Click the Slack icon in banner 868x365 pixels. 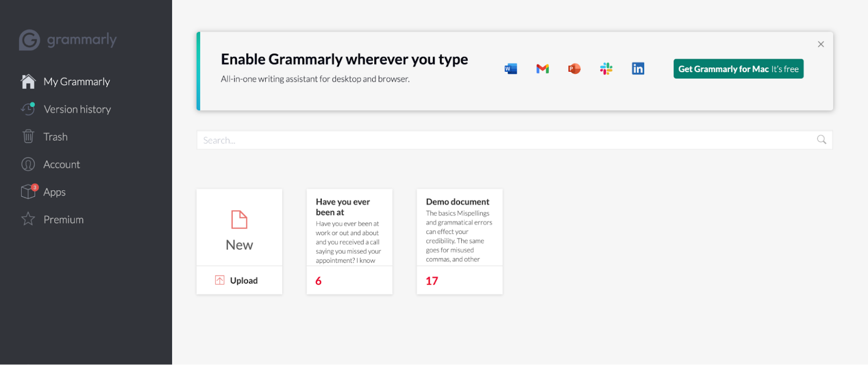(606, 69)
